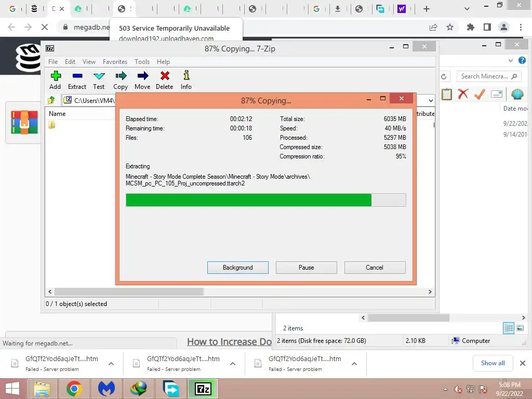Bookmark this page with the star icon

[x=450, y=27]
